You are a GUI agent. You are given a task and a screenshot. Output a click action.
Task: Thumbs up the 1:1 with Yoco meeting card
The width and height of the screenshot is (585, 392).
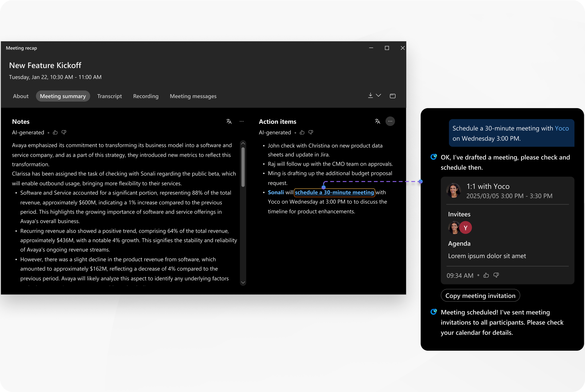click(486, 275)
